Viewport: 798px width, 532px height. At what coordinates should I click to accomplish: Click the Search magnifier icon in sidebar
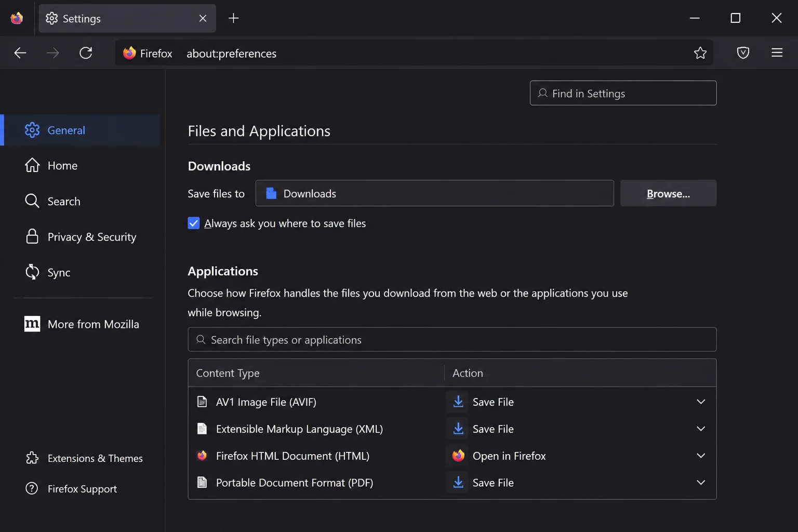(32, 201)
